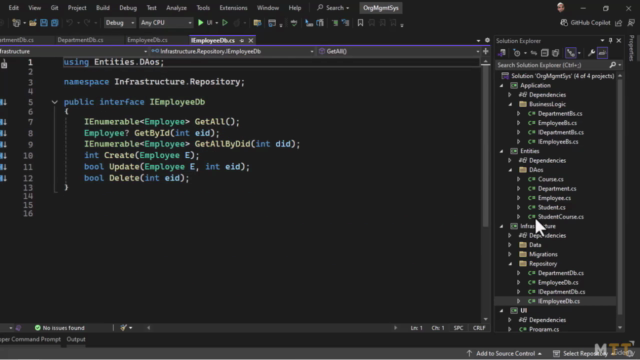
Task: Open the GetAll() member dropdown
Action: pos(399,51)
